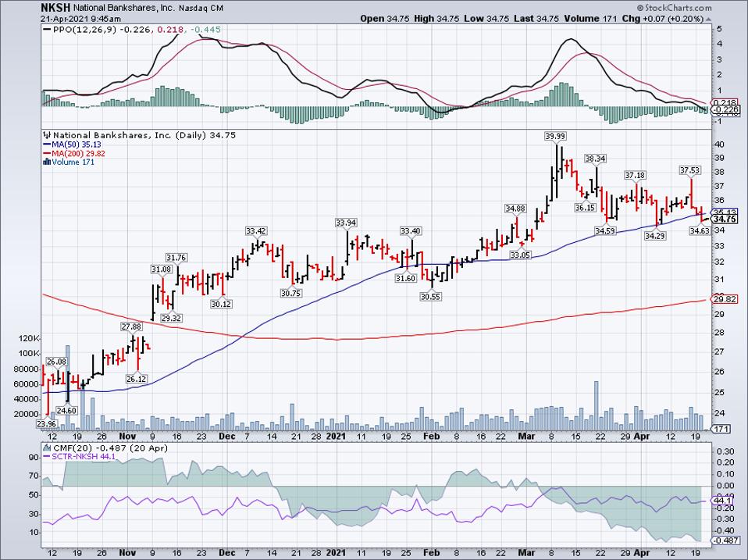Image resolution: width=748 pixels, height=560 pixels.
Task: Click the Open 34.75 value in the header
Action: click(386, 19)
